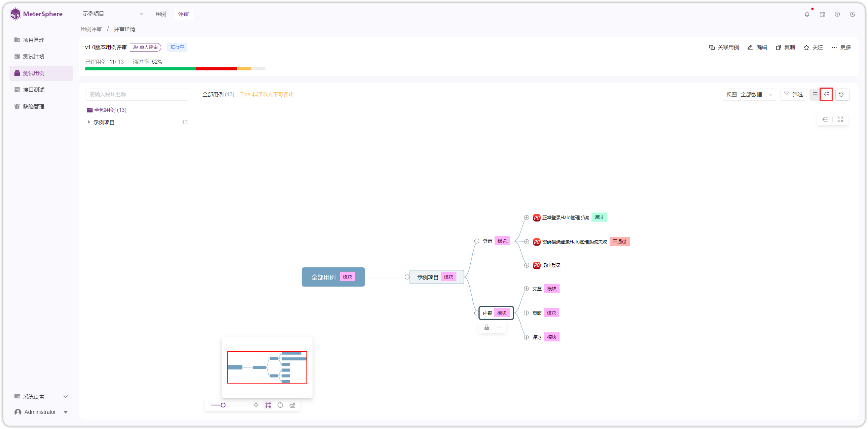Enable the pan/move canvas tool
This screenshot has width=868, height=429.
point(256,405)
